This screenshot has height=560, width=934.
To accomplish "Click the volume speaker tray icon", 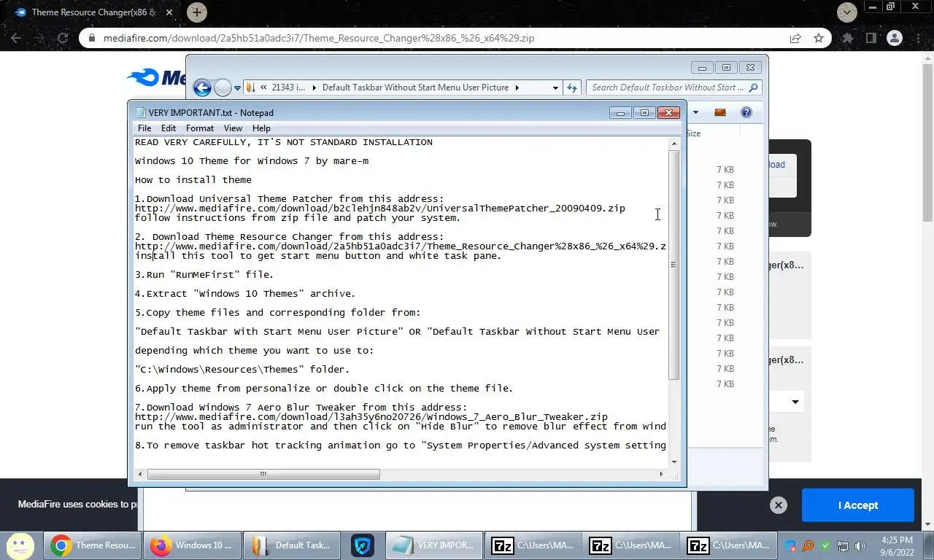I will point(860,545).
